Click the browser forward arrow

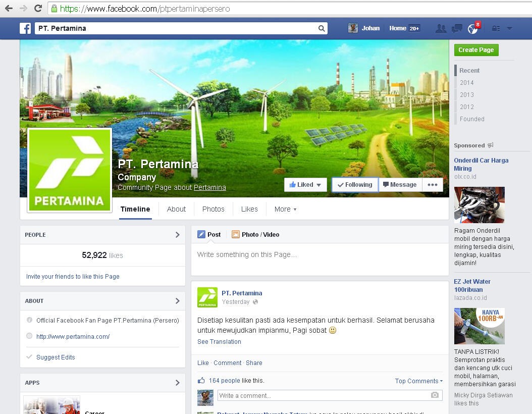(x=23, y=8)
